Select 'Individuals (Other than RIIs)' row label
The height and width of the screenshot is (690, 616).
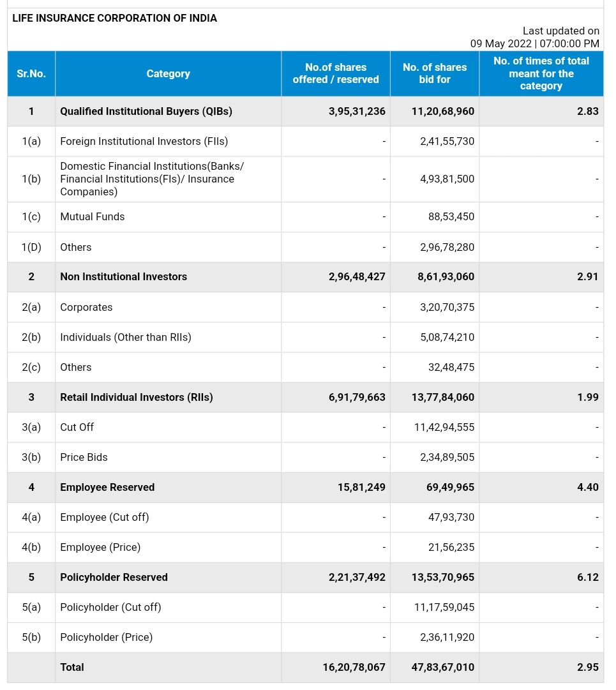[126, 337]
